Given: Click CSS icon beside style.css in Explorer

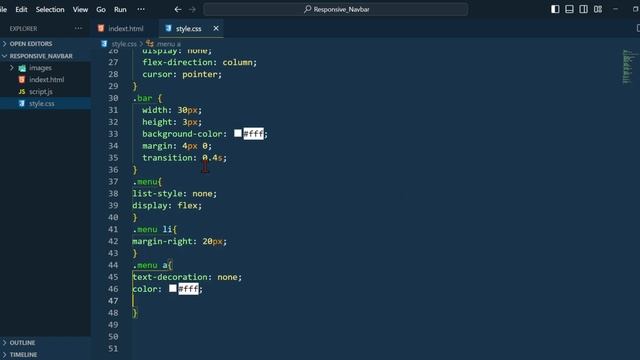Looking at the screenshot, I should coord(22,103).
